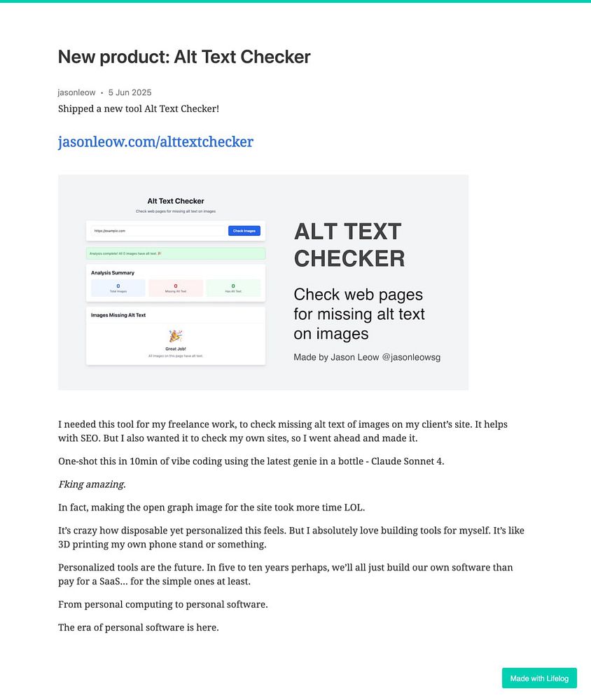Click the teal progress bar at page top
The image size is (591, 700).
[295, 1]
